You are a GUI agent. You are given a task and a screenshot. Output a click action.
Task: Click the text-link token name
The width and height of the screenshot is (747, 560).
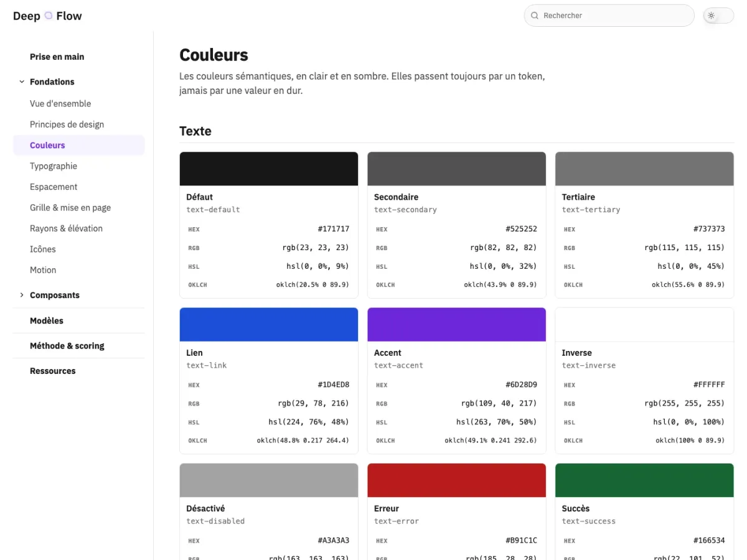[207, 365]
